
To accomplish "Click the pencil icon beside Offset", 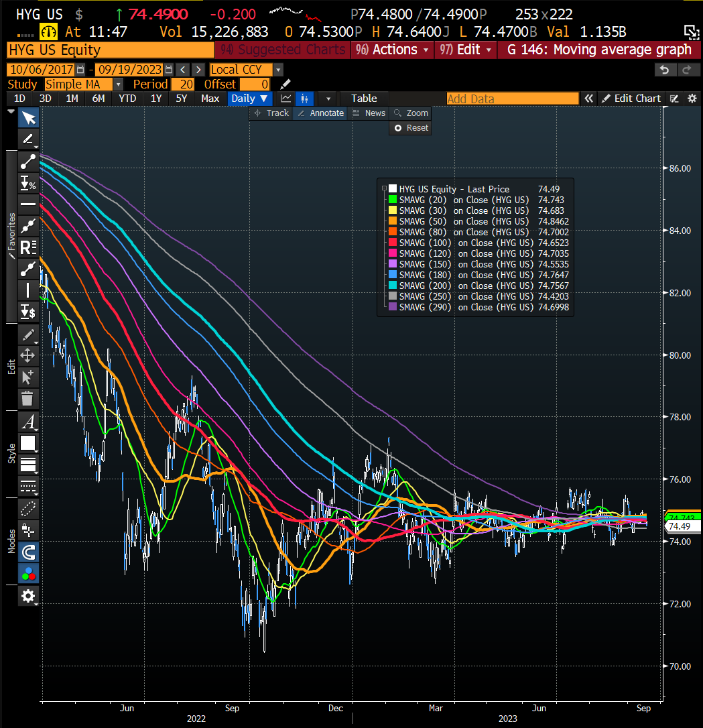I will pyautogui.click(x=285, y=84).
